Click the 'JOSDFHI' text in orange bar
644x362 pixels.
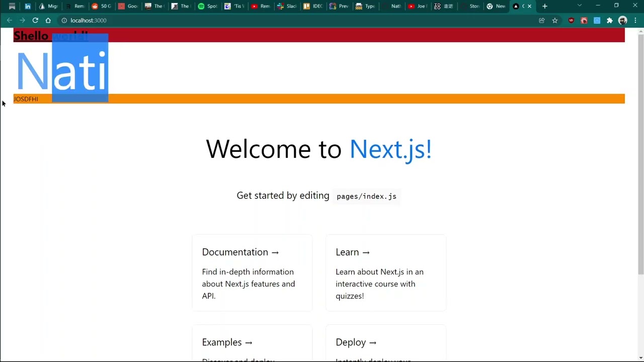point(26,99)
